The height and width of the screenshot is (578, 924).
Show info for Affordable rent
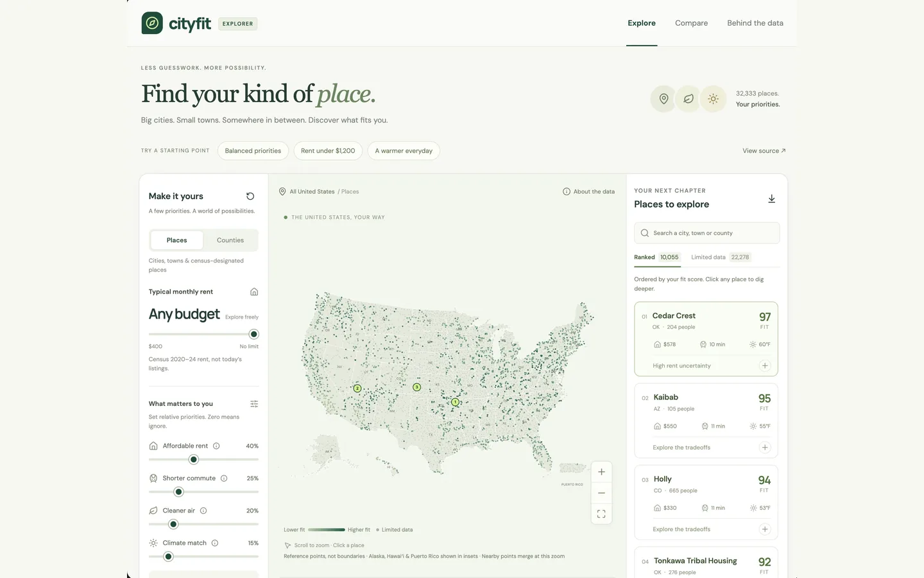point(216,446)
